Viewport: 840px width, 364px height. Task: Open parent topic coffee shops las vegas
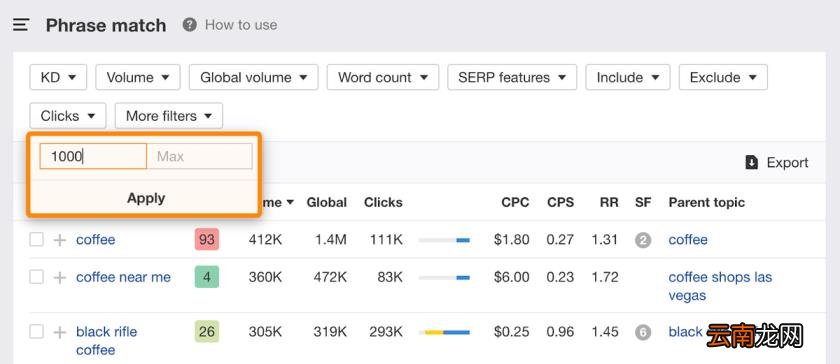(x=720, y=286)
